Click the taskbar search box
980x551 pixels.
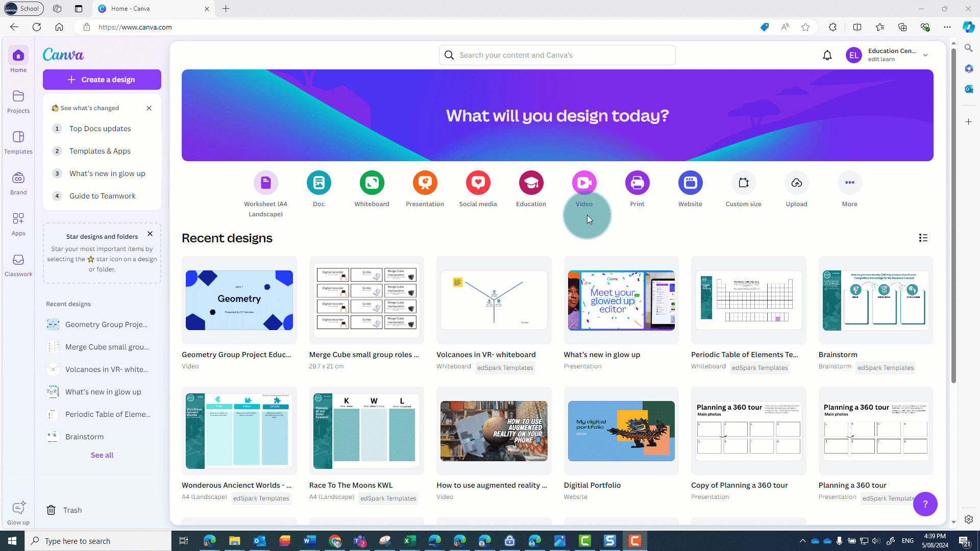(98, 541)
